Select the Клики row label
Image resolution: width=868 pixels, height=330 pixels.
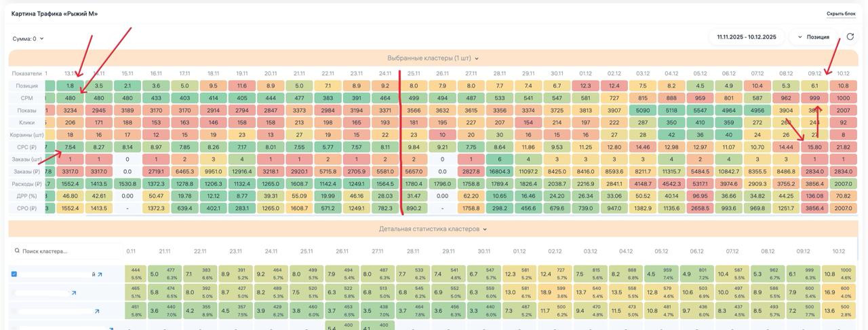[x=26, y=123]
